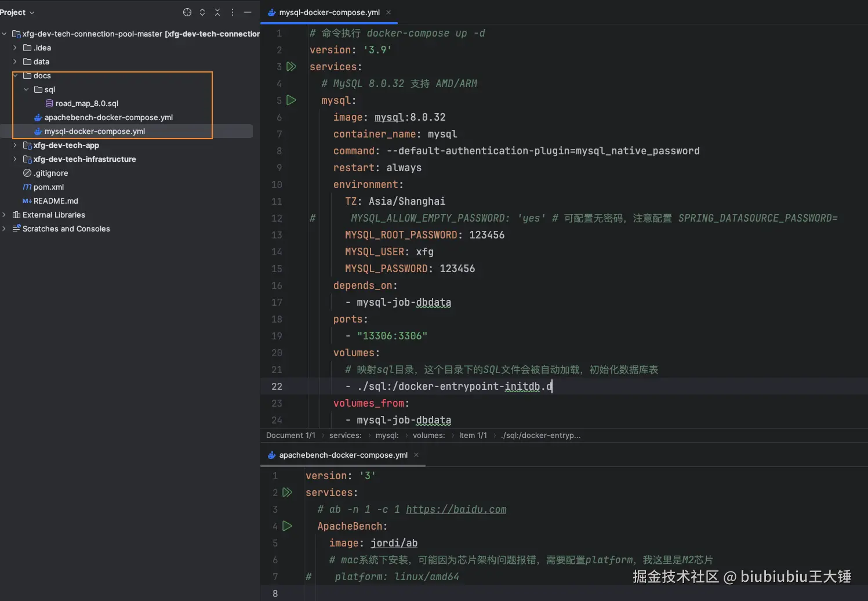This screenshot has width=868, height=601.
Task: Click the External Libraries icon
Action: [16, 215]
